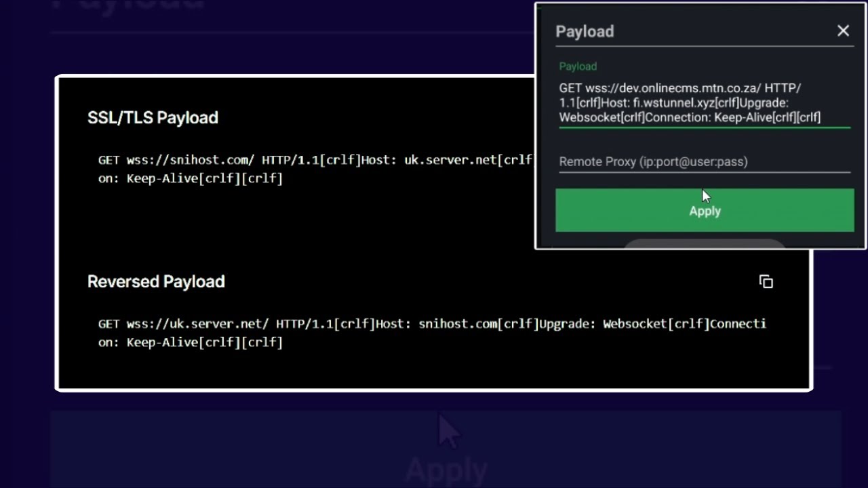Image resolution: width=868 pixels, height=488 pixels.
Task: Select the SSL/TLS Payload code text
Action: (316, 169)
